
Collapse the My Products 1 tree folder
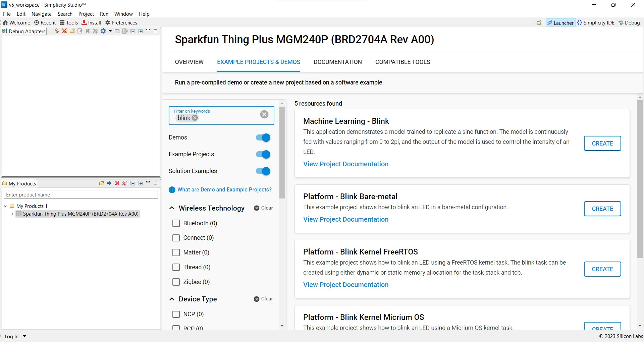[x=5, y=206]
